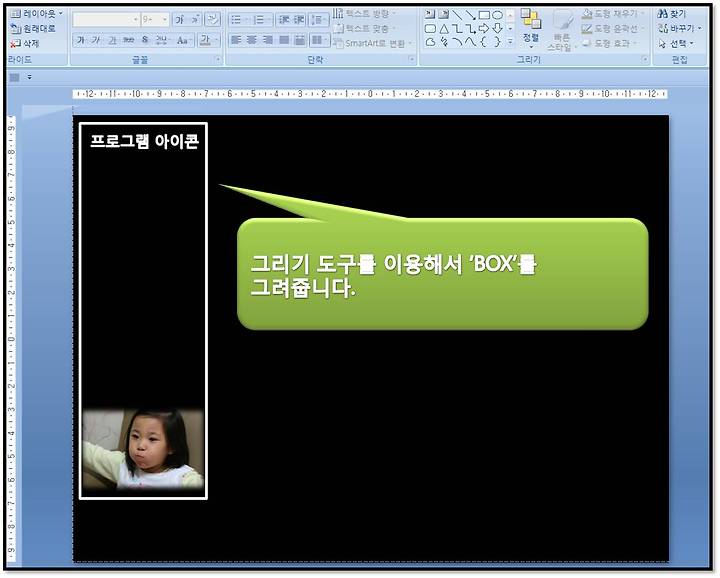Open the Quick Access Toolbar customize arrow
The height and width of the screenshot is (578, 720).
[29, 77]
